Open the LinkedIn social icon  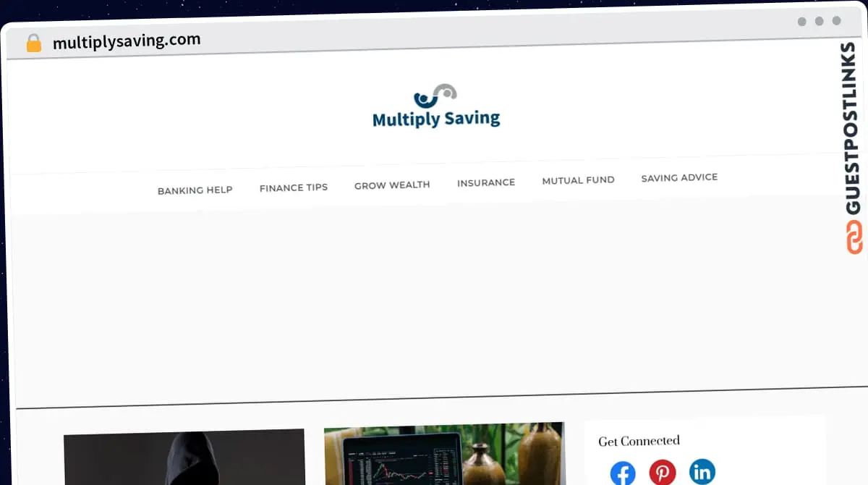[702, 472]
